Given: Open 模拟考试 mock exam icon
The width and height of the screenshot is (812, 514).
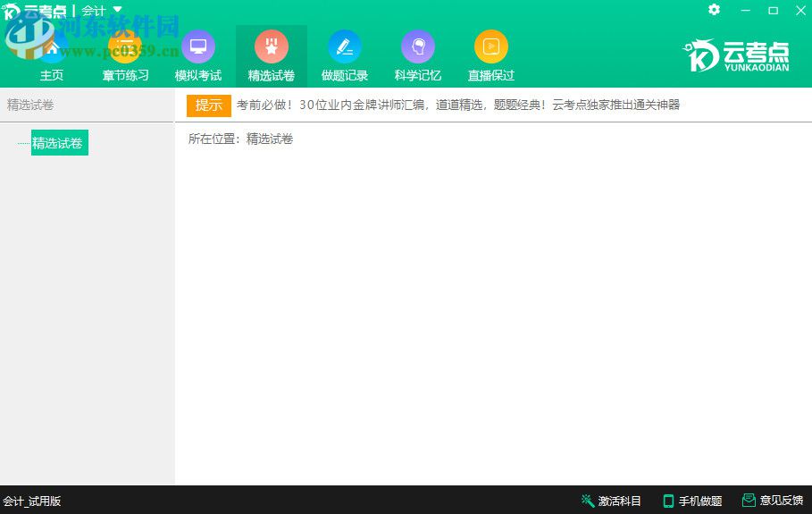Looking at the screenshot, I should (198, 47).
